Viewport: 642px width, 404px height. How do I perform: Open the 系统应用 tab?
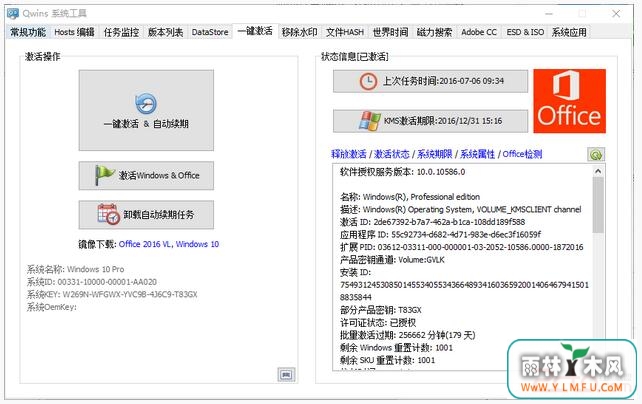[569, 32]
